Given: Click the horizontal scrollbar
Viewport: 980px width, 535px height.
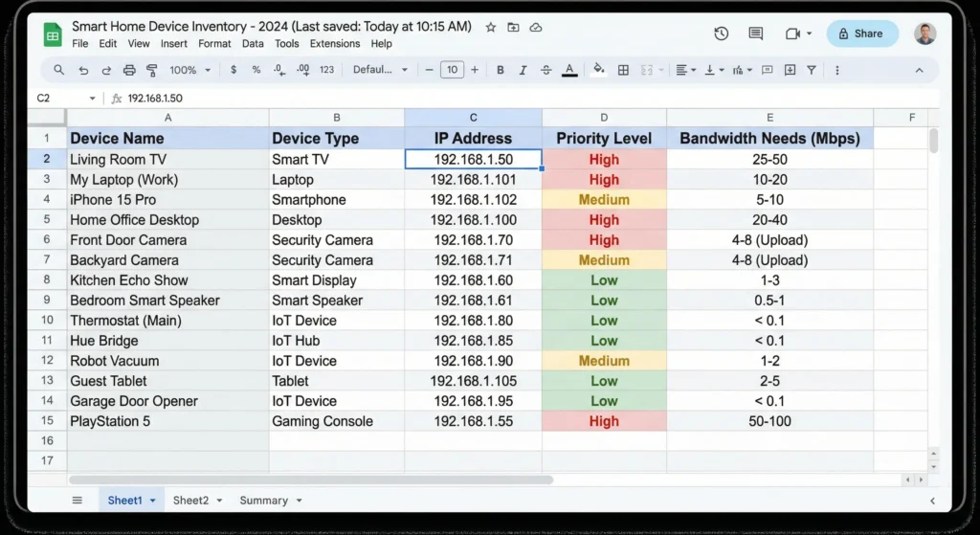Looking at the screenshot, I should [x=311, y=480].
